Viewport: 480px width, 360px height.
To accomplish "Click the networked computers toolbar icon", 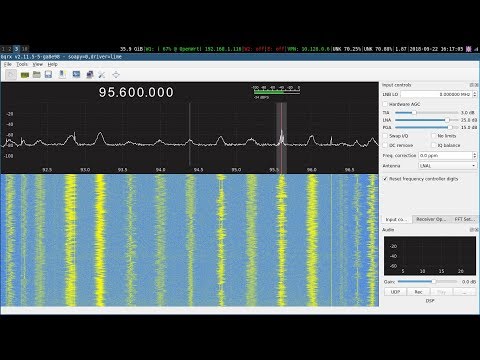I will click(x=89, y=75).
